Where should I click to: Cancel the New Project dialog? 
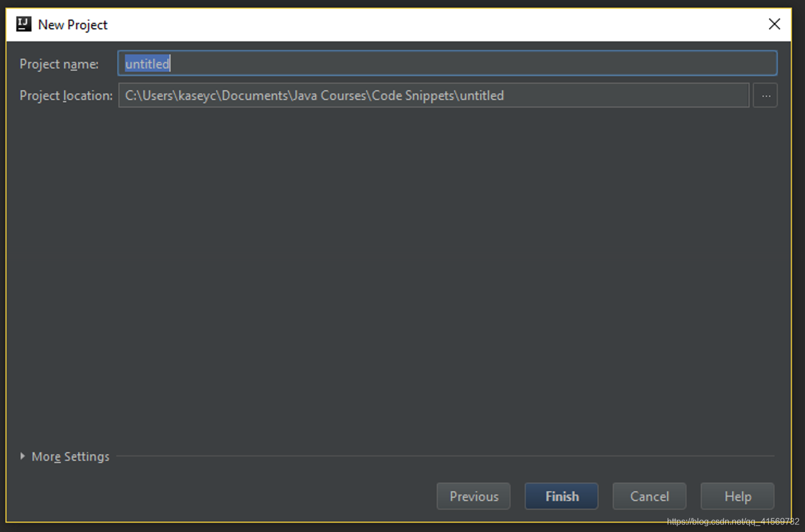click(x=650, y=496)
